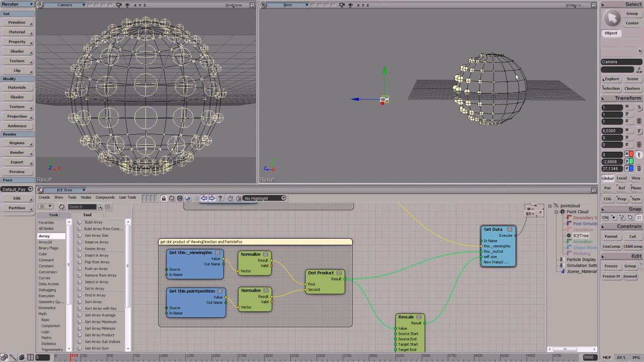Select the arrow selection tool
This screenshot has width=644, height=362.
(612, 19)
